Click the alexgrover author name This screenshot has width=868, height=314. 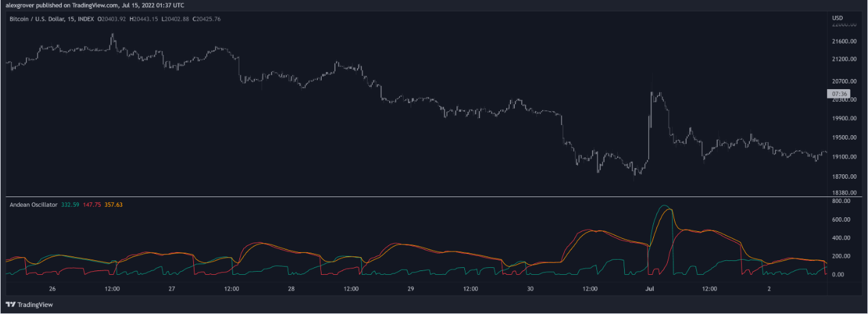pyautogui.click(x=20, y=5)
